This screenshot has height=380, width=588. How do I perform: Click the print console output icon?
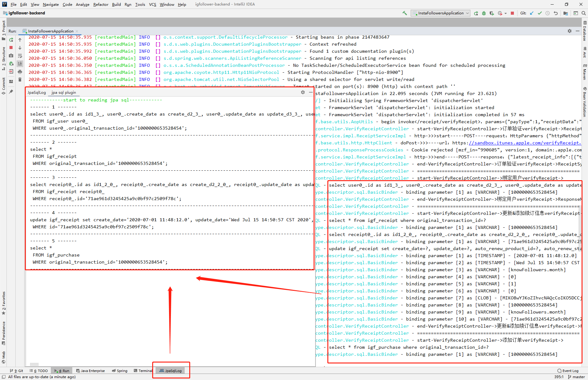point(20,72)
